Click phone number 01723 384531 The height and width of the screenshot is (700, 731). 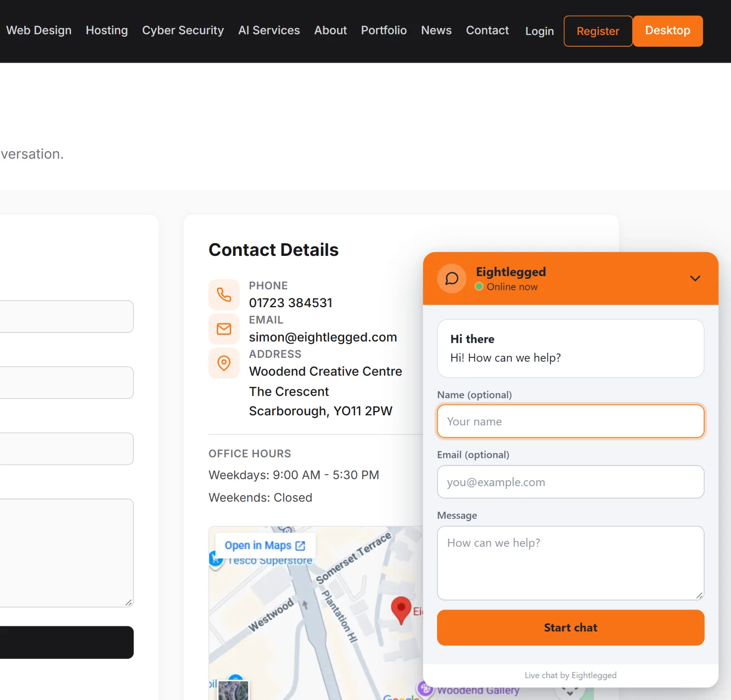point(290,303)
